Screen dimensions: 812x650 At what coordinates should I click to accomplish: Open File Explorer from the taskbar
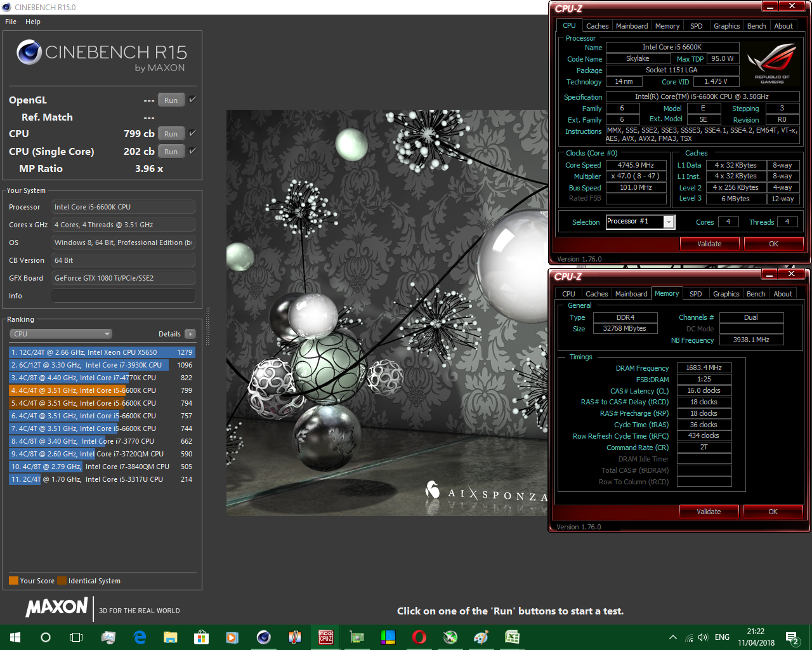[x=171, y=637]
